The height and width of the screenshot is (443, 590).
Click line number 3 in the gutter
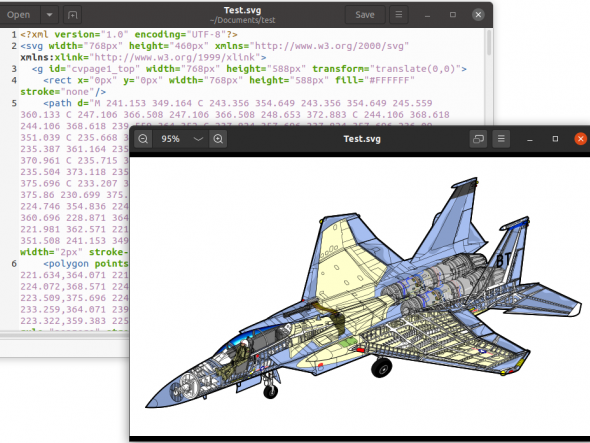coord(14,69)
